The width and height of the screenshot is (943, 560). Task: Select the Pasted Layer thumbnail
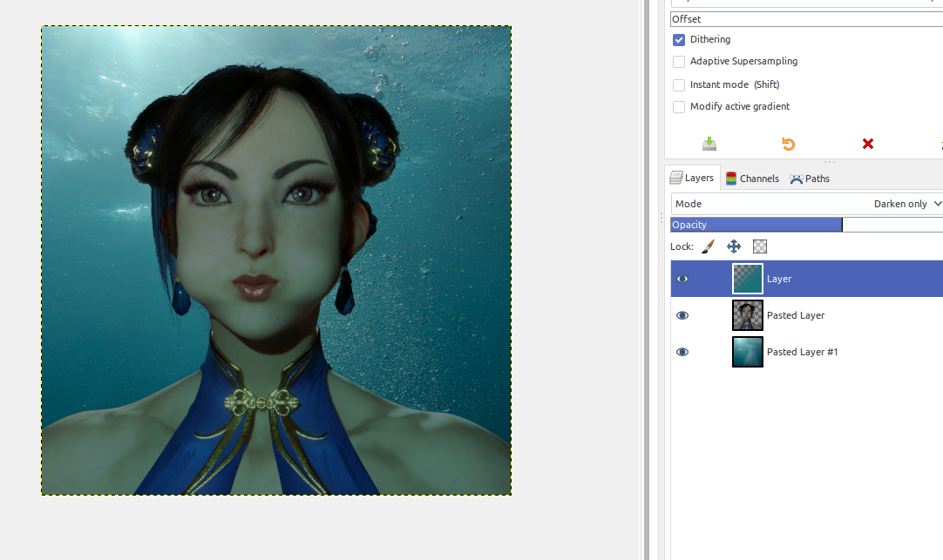748,315
